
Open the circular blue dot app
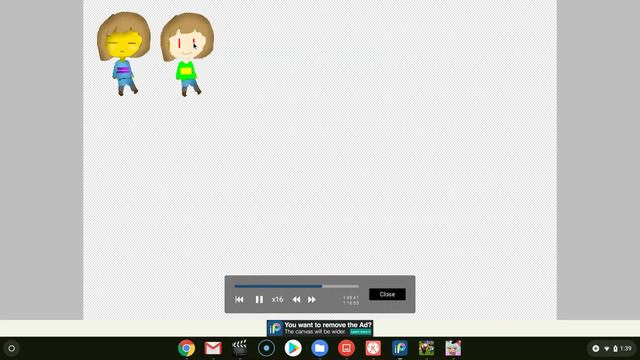(267, 348)
